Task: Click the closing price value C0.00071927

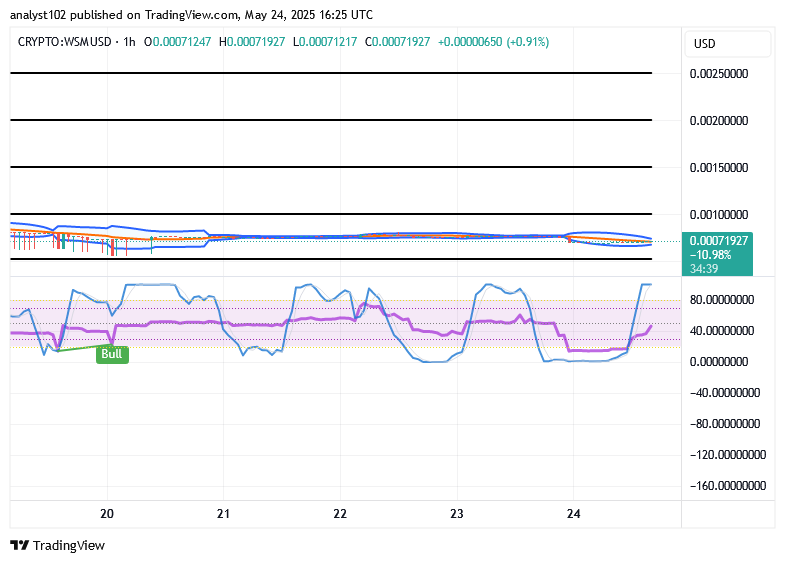Action: pyautogui.click(x=398, y=42)
